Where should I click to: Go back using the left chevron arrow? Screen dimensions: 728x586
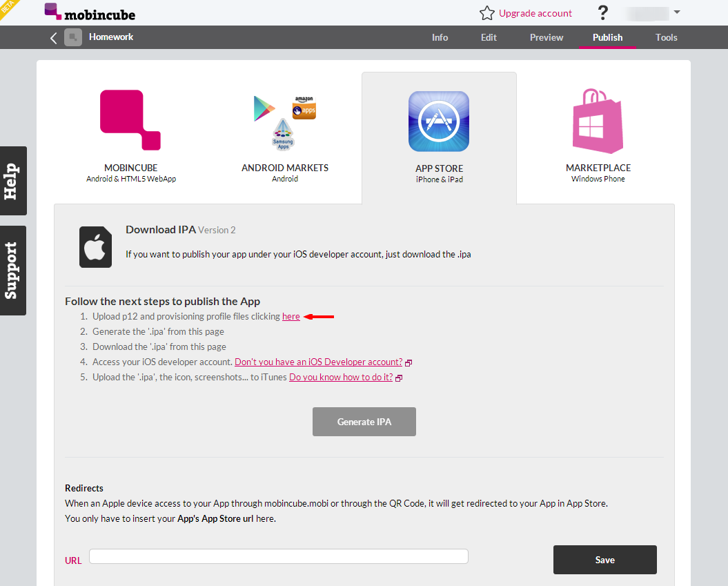point(54,38)
